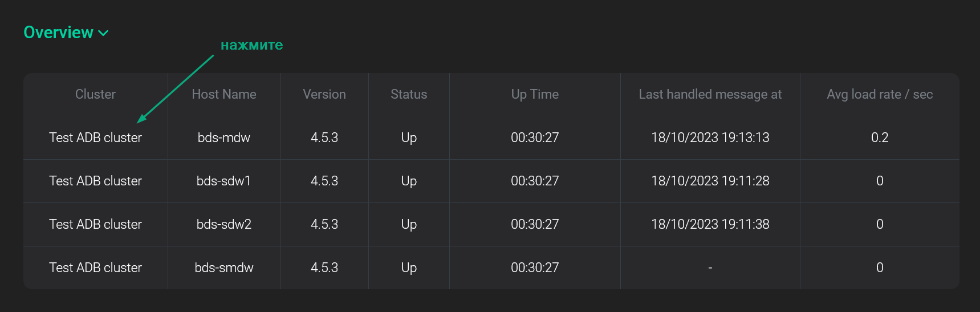Select the bds-sdw1 host name cell

point(224,181)
